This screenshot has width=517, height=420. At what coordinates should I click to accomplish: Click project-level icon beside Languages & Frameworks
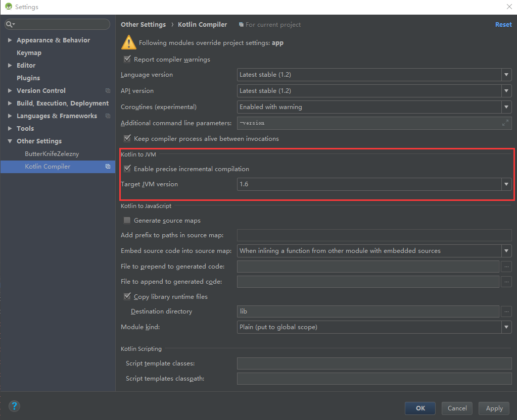(x=108, y=116)
